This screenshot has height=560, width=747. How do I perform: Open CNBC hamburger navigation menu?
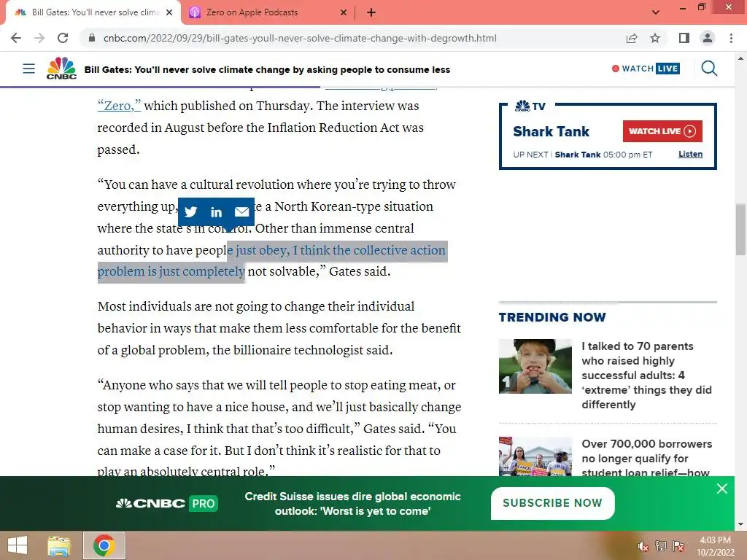coord(29,69)
